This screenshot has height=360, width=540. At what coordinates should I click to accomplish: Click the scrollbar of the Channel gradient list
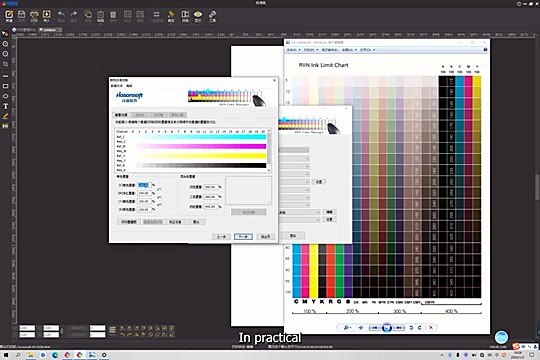[269, 151]
